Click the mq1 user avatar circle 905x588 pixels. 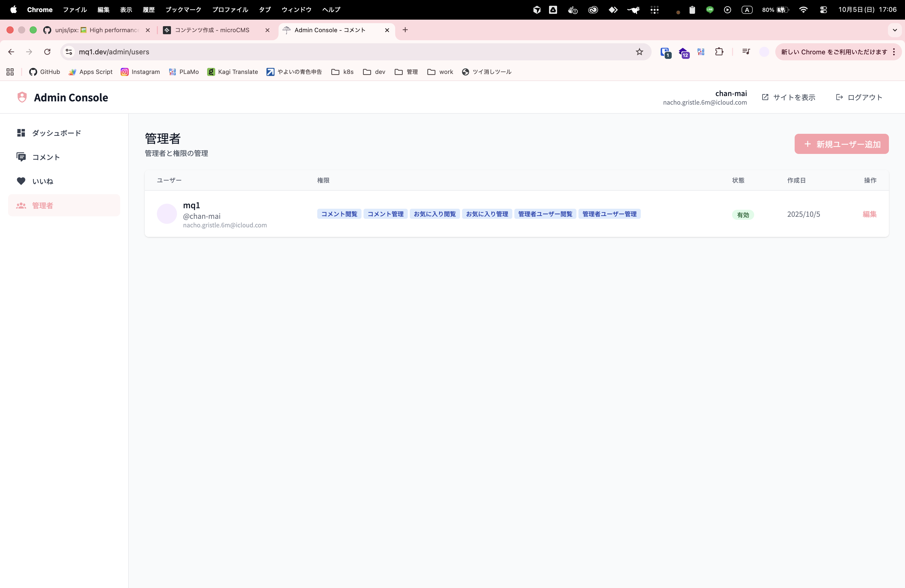coord(167,214)
